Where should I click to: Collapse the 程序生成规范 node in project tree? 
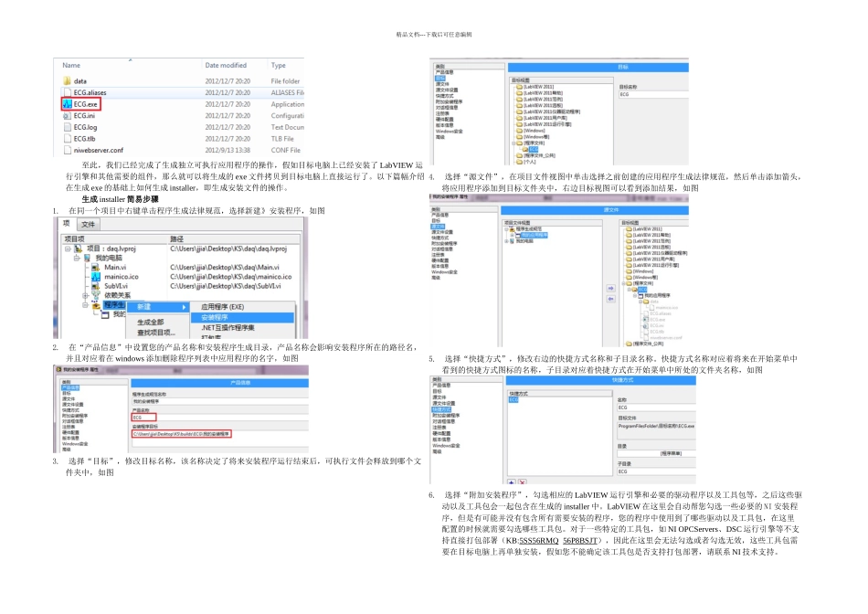(86, 304)
